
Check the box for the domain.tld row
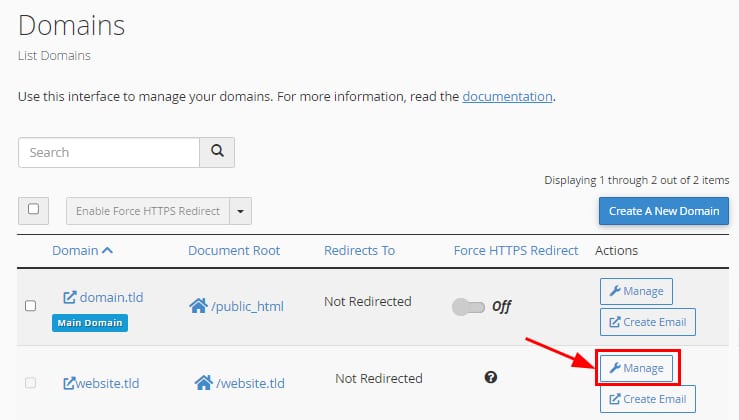30,306
